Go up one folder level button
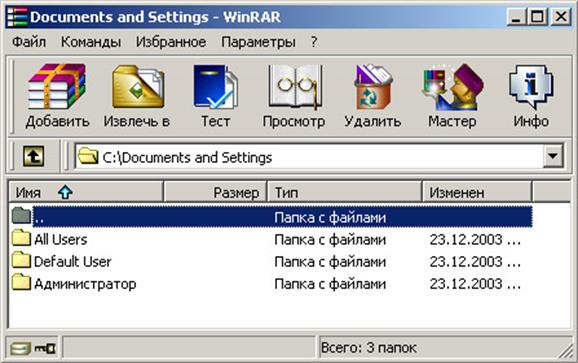 34,157
